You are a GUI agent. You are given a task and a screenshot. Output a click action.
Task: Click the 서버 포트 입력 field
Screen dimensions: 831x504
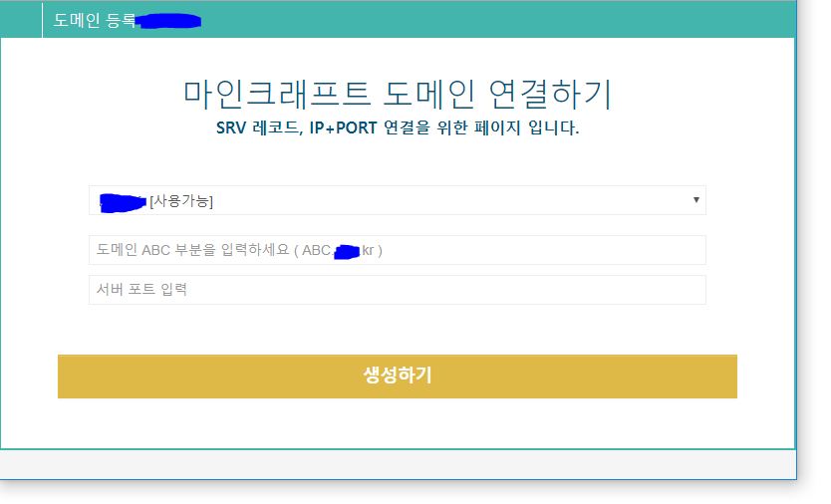point(397,290)
